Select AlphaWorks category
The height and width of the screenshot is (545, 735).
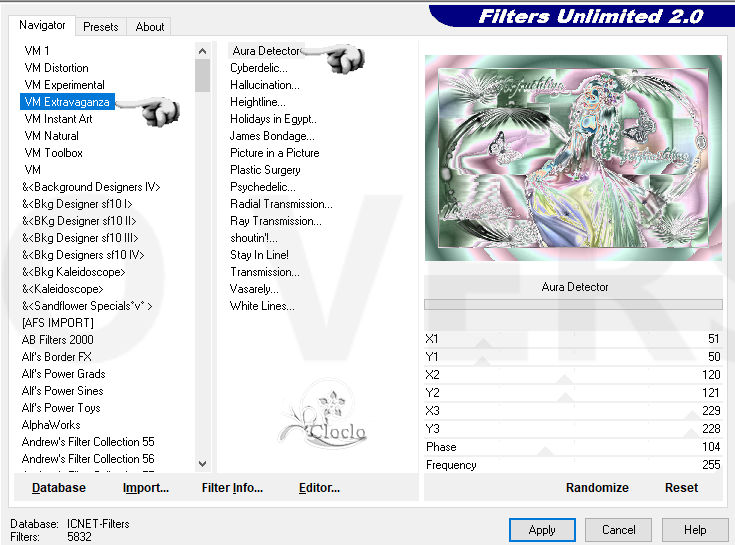click(x=51, y=425)
